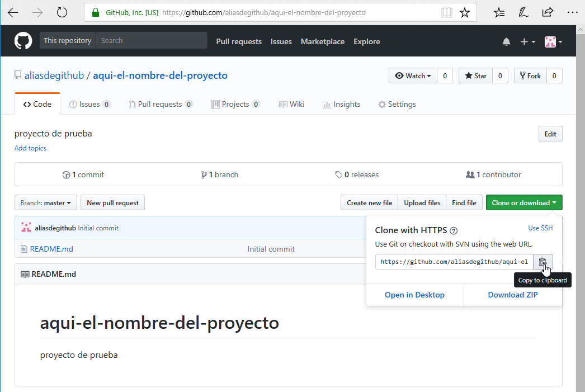Screen dimensions: 585x392
Task: Click Create new file
Action: tap(369, 203)
